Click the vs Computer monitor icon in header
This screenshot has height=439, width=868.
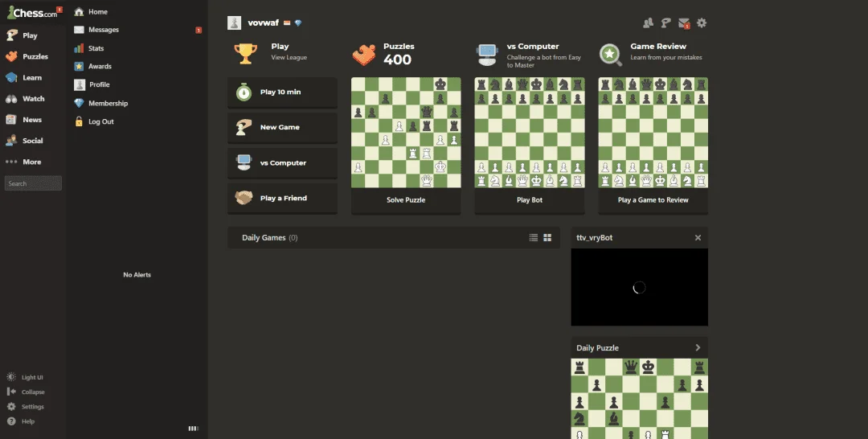[x=487, y=55]
